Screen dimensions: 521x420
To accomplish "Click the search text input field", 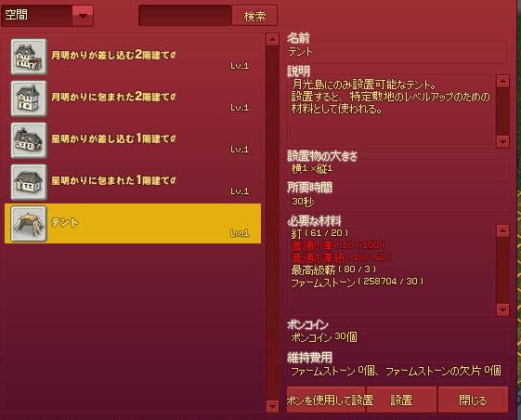I will pyautogui.click(x=185, y=16).
